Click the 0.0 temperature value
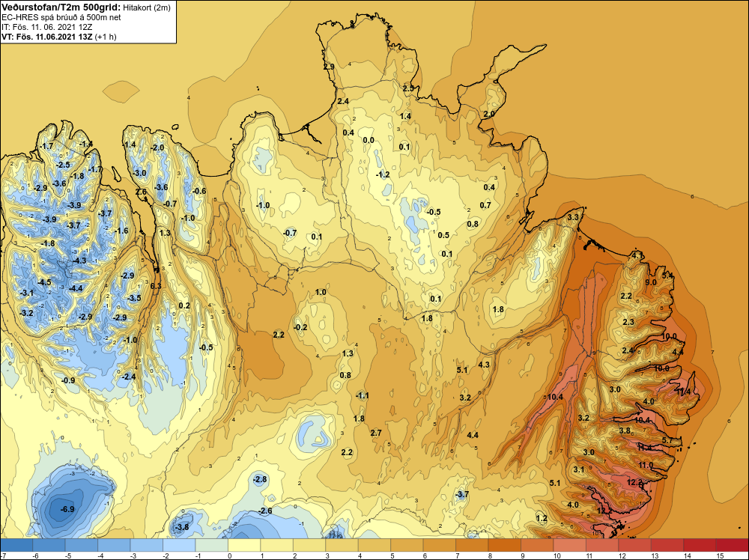The height and width of the screenshot is (560, 749). click(x=369, y=140)
